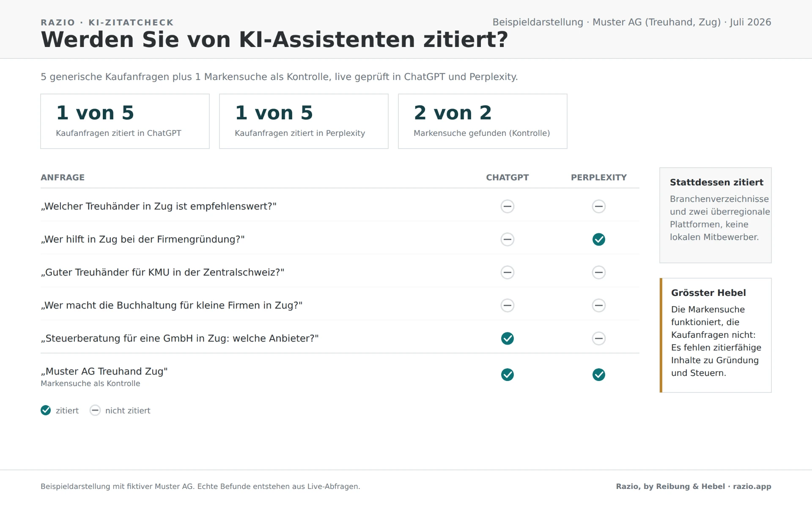Click the 'zitiert' legend checkmark icon

46,410
